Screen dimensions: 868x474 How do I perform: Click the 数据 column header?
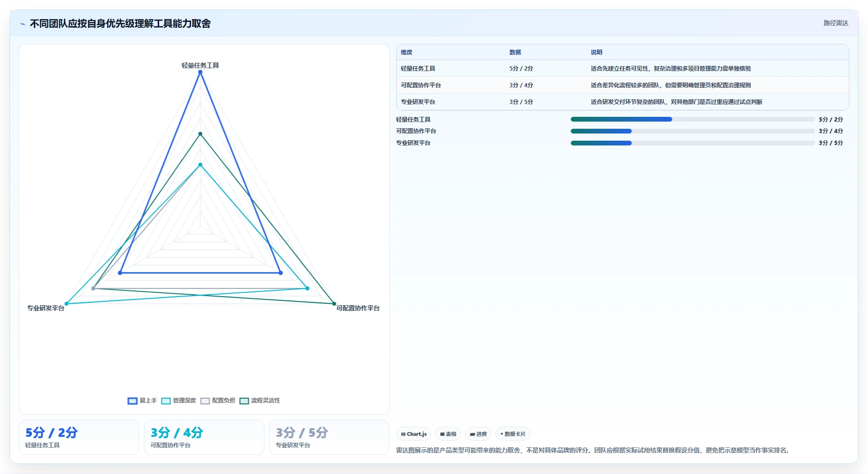tap(515, 52)
